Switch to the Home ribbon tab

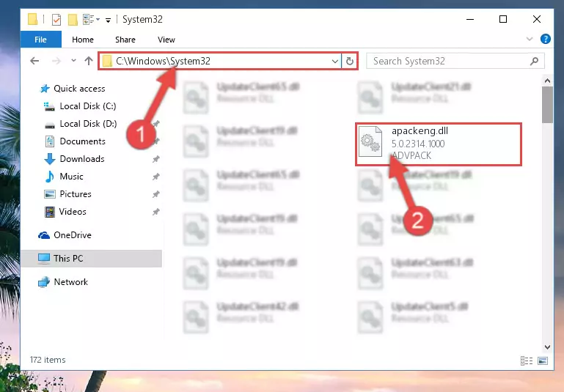(83, 40)
